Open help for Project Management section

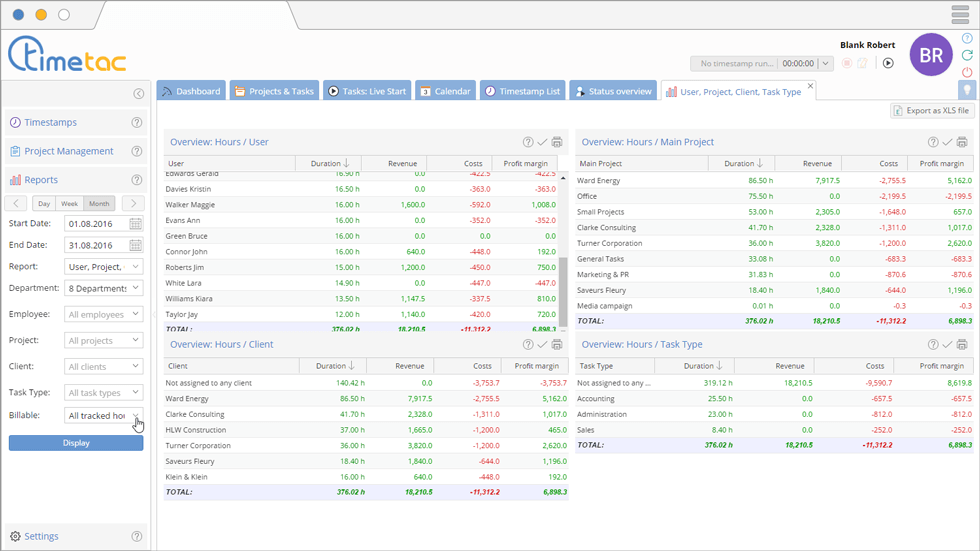pyautogui.click(x=137, y=151)
